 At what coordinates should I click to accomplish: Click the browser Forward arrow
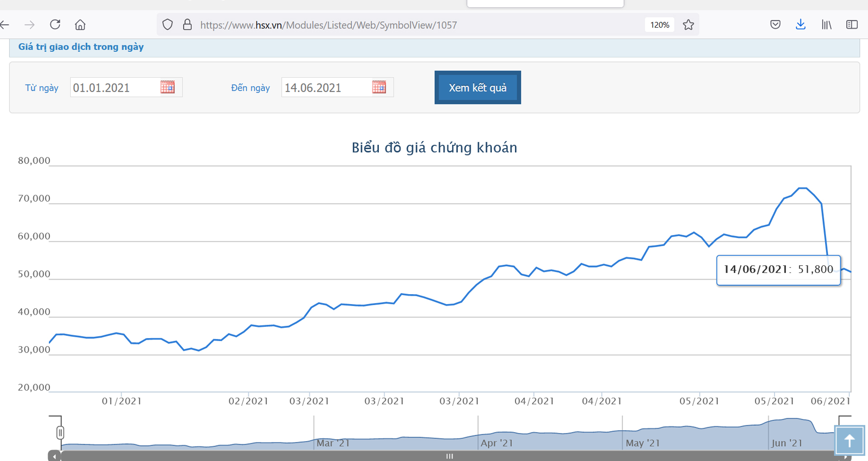[x=30, y=25]
